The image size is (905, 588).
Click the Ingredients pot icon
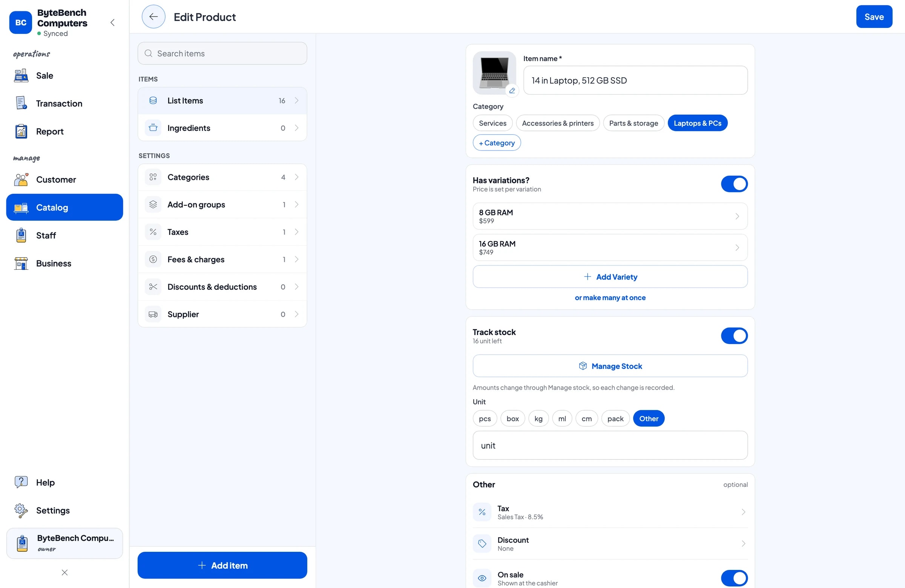pos(153,128)
